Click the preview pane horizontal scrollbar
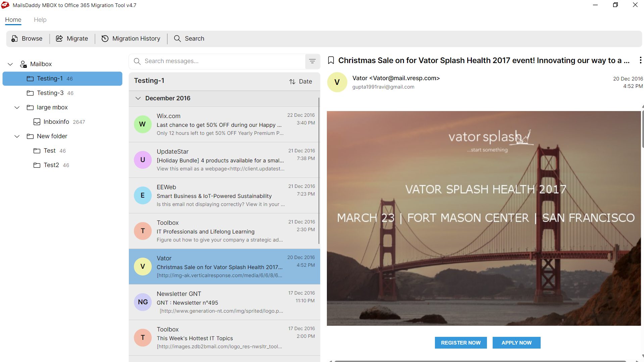This screenshot has width=644, height=362. (x=480, y=361)
